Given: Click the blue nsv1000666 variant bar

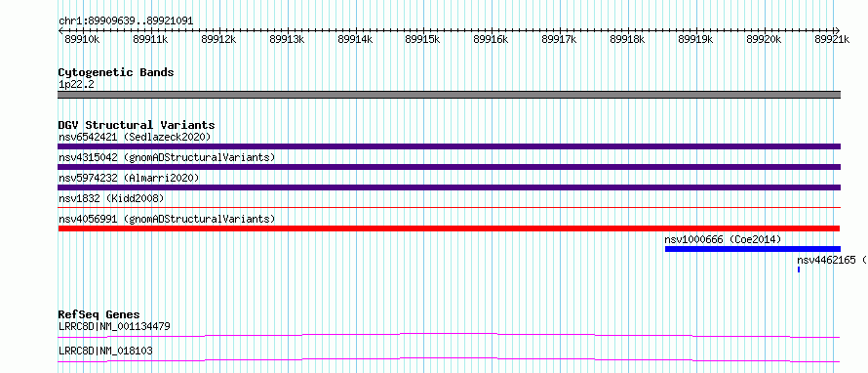Looking at the screenshot, I should point(753,249).
